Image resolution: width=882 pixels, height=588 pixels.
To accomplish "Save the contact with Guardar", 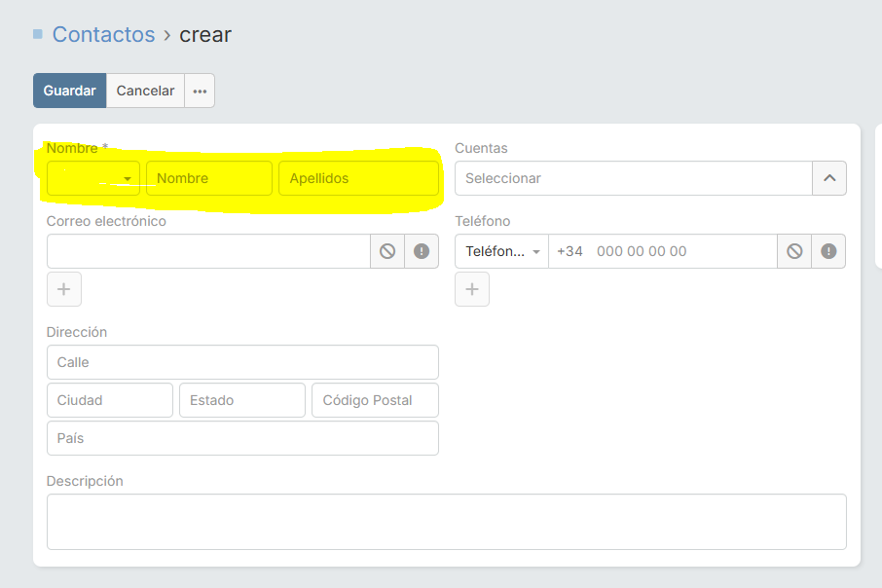I will 69,91.
